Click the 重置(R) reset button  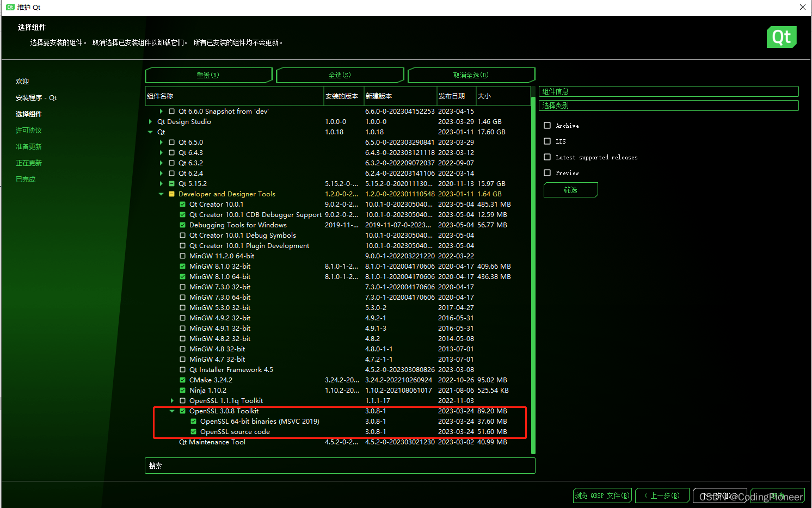click(x=208, y=75)
